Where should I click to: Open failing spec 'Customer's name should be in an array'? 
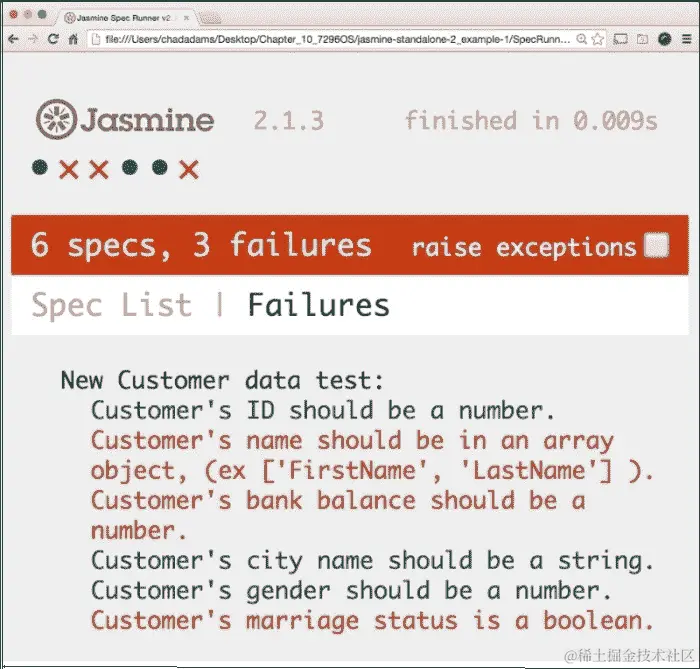pos(372,456)
